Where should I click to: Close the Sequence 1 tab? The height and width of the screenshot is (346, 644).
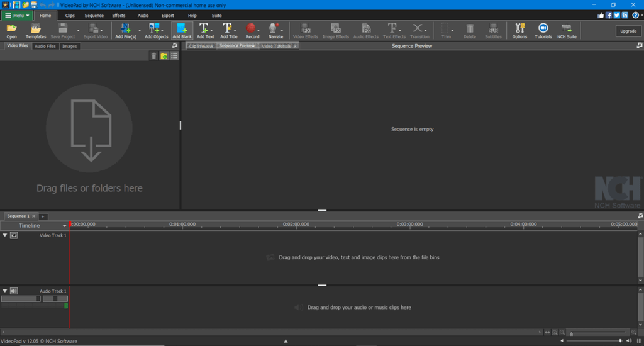34,216
